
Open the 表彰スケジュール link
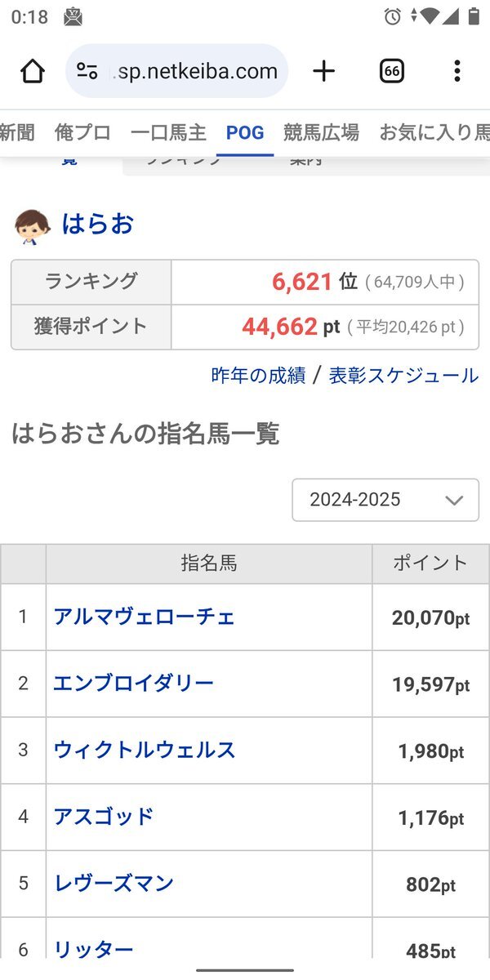tap(403, 376)
